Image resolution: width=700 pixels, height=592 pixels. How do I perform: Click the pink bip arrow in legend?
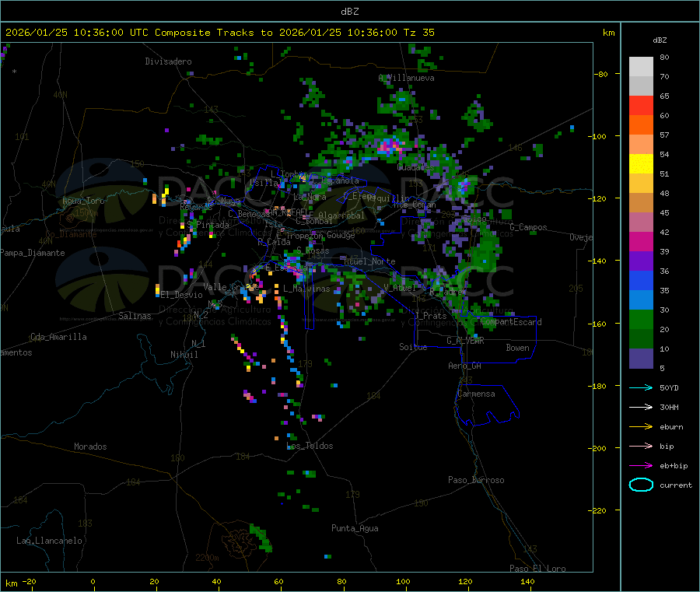641,446
